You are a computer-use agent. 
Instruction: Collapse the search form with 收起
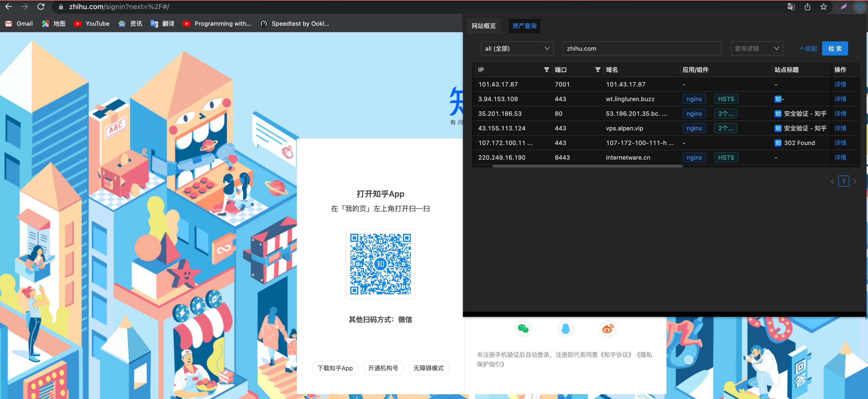[808, 48]
